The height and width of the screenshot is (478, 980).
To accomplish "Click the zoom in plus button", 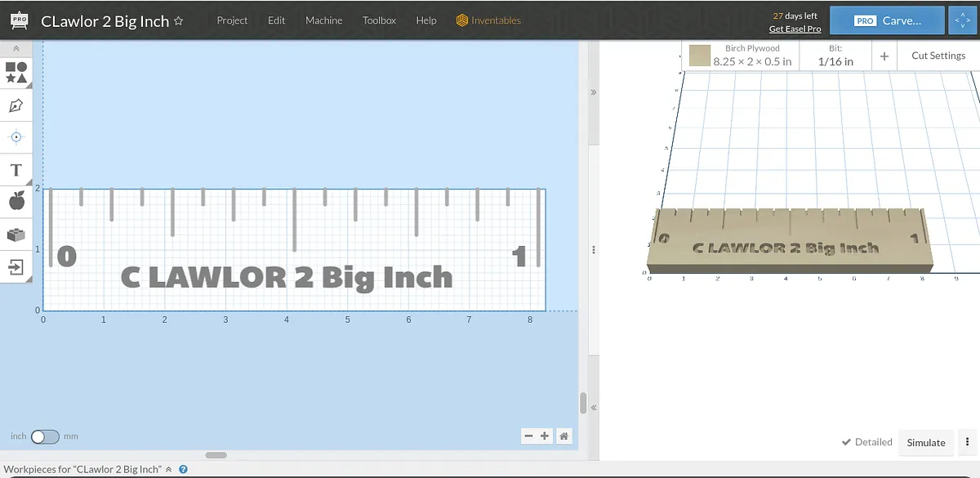I will 545,436.
